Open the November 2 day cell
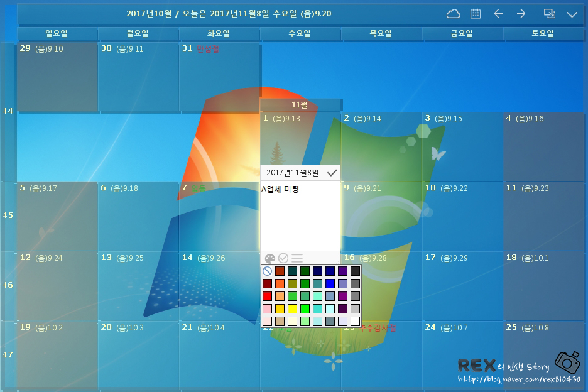Viewport: 588px width, 392px height. tap(381, 146)
